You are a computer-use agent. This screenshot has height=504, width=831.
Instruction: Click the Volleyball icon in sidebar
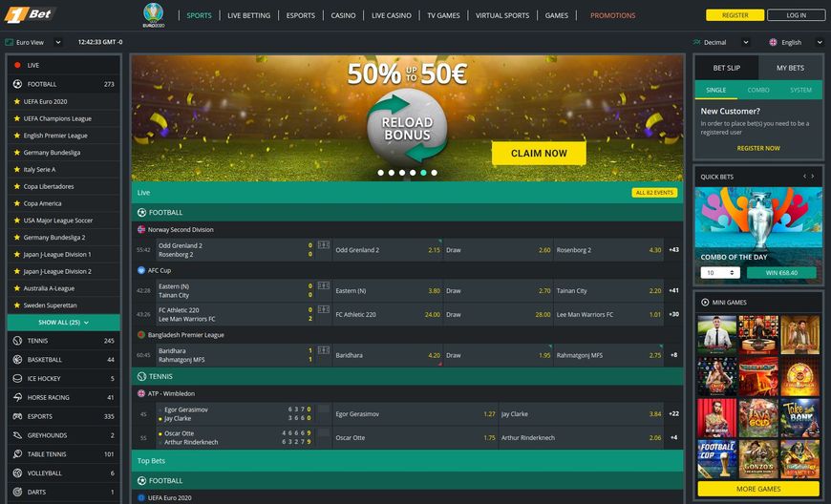17,472
